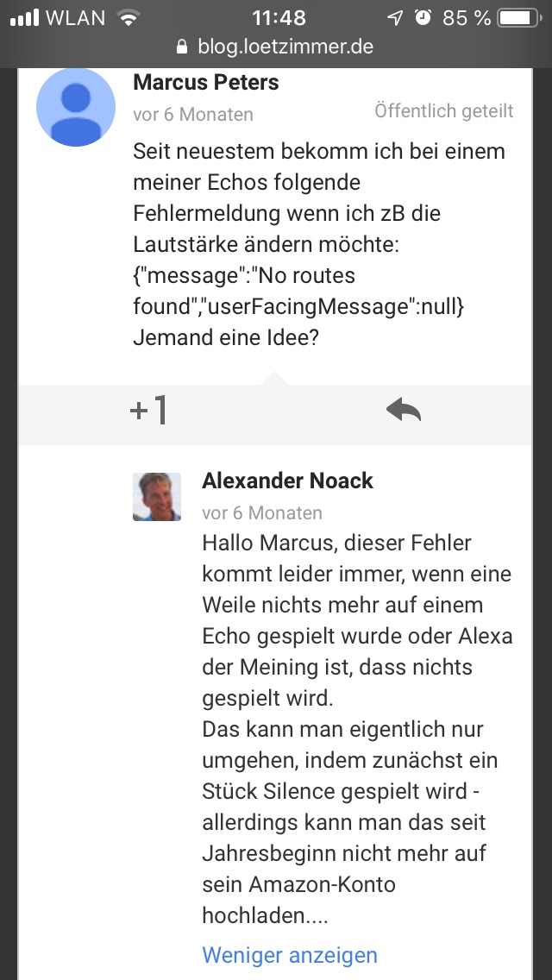Open Alexander Noack's profile name link
This screenshot has width=552, height=980.
tap(287, 481)
